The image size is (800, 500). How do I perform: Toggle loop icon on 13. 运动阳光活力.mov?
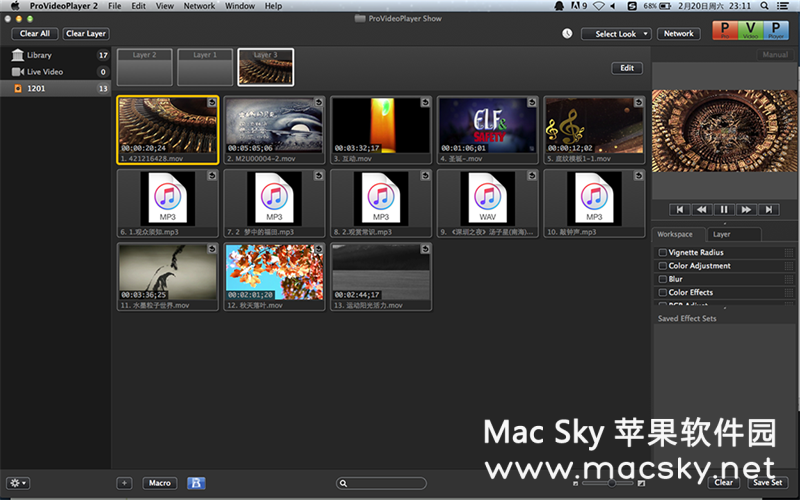(425, 249)
